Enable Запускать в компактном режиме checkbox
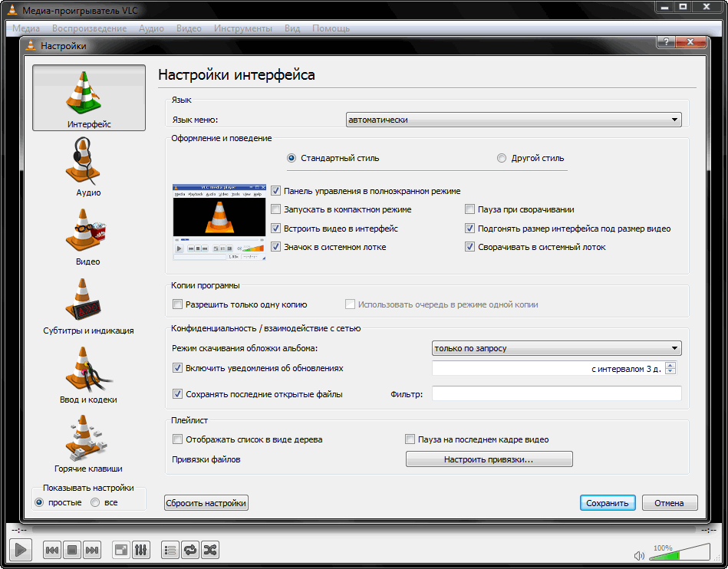 pyautogui.click(x=277, y=209)
